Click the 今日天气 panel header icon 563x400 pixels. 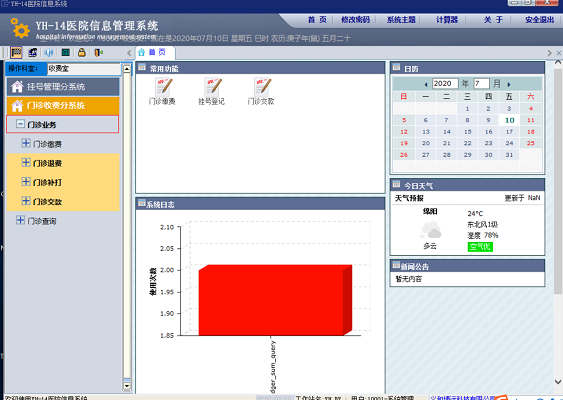click(x=396, y=185)
